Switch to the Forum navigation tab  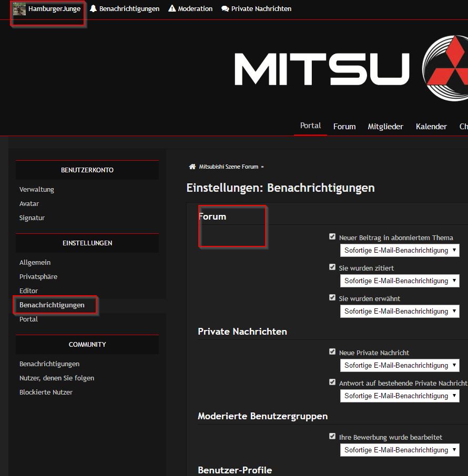[344, 127]
